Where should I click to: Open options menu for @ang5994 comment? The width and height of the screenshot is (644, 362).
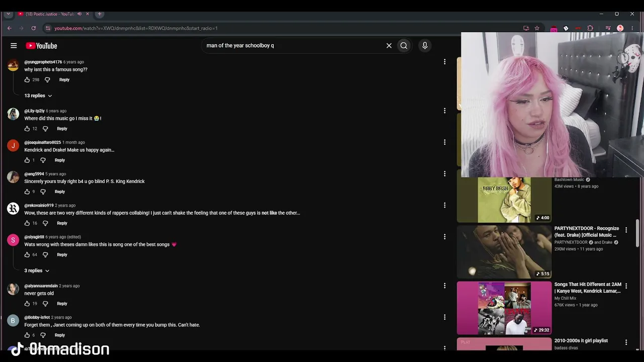444,174
